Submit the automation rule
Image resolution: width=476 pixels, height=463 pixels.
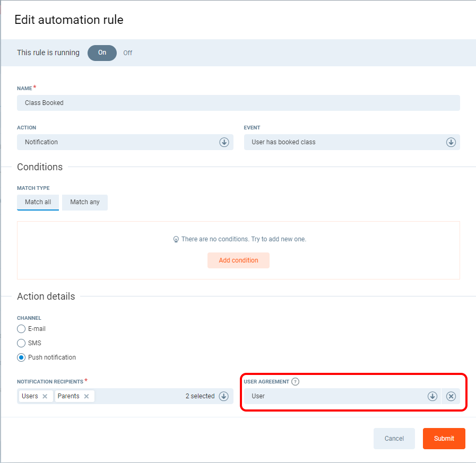(x=444, y=439)
